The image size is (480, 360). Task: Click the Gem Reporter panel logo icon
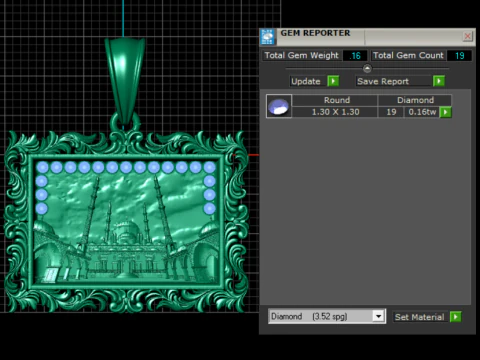(x=267, y=36)
